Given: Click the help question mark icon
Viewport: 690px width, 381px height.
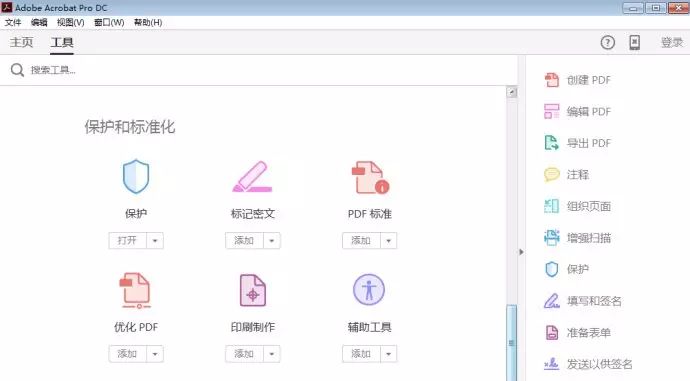Looking at the screenshot, I should click(608, 43).
